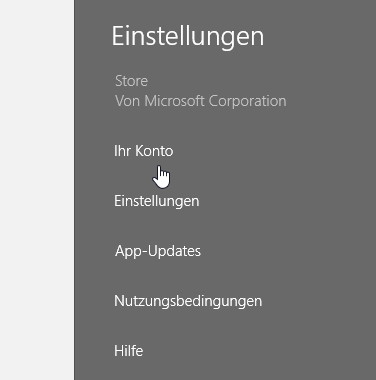Screen dimensions: 376x380
Task: Get help by choosing Hilfe
Action: [129, 351]
